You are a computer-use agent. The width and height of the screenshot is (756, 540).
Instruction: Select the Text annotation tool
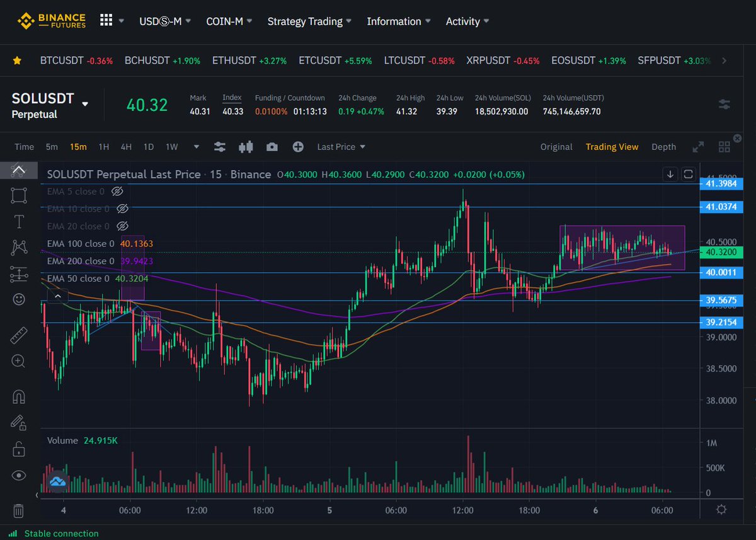19,222
